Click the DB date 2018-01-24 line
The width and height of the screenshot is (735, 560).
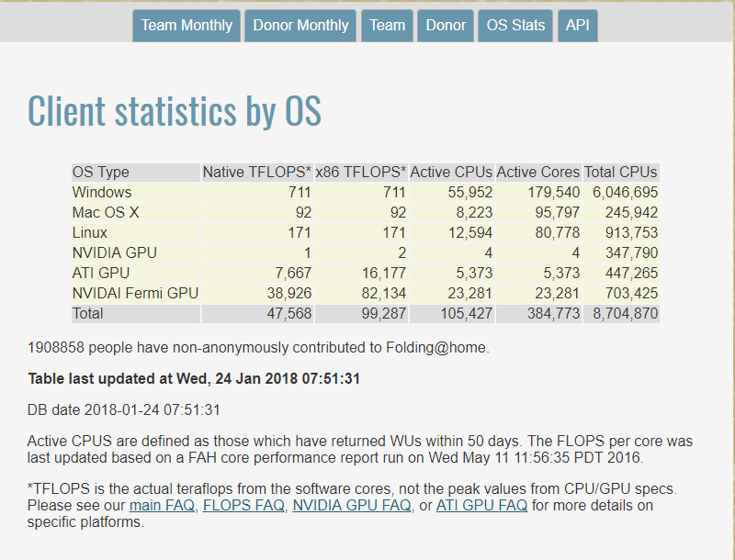124,410
